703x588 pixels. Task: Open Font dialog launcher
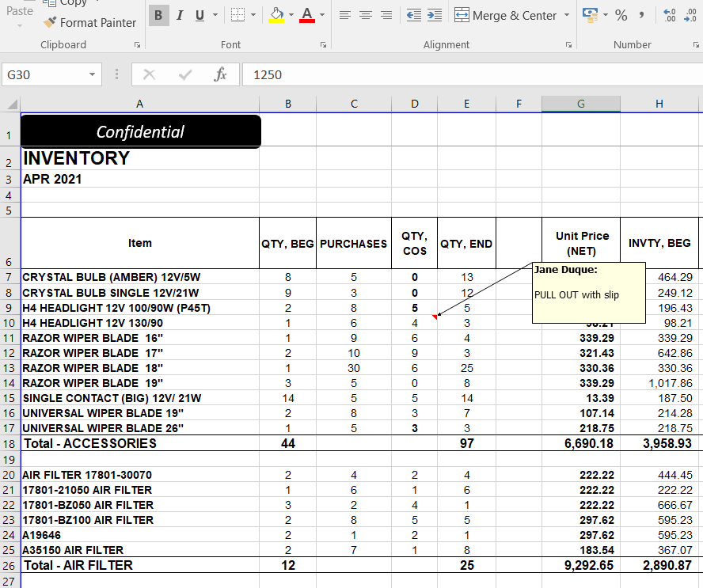[323, 45]
